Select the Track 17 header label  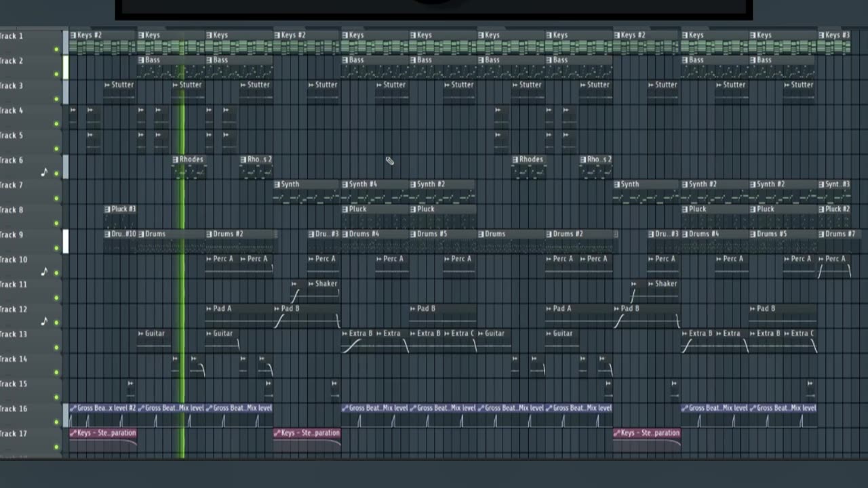tap(14, 434)
